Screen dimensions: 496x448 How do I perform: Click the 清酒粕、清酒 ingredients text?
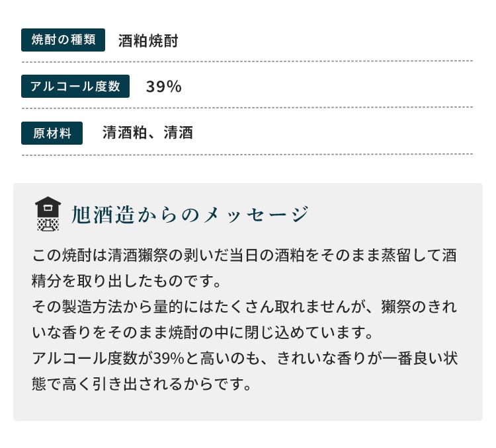(147, 132)
